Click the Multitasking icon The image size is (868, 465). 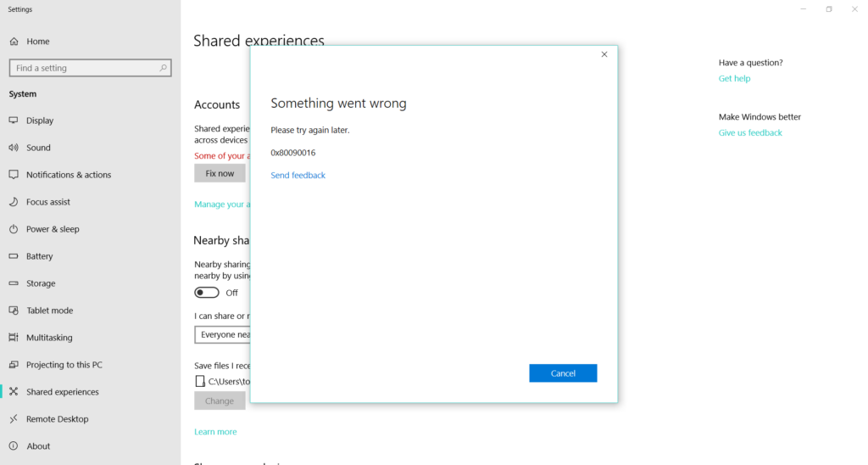click(14, 338)
